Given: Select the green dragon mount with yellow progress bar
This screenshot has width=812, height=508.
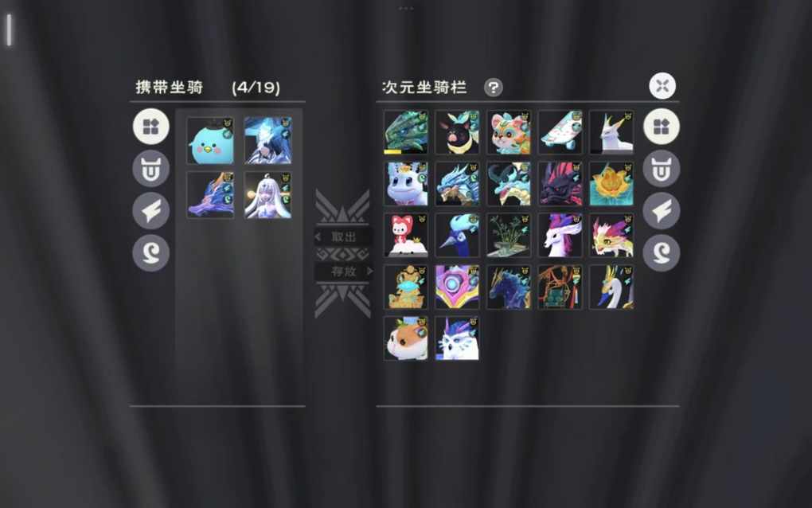Looking at the screenshot, I should click(406, 132).
